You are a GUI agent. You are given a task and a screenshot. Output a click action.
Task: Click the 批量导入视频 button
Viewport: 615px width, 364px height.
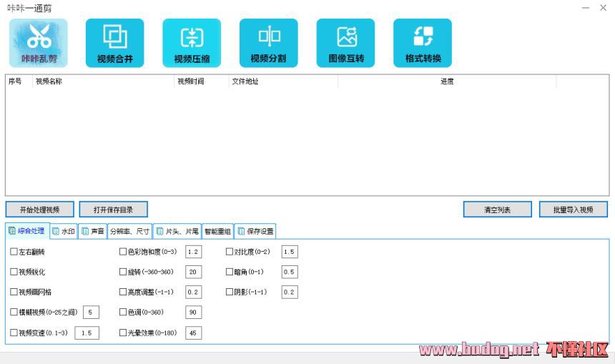click(573, 210)
